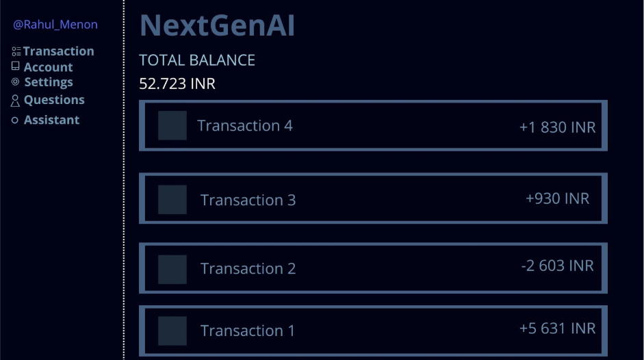
Task: Select the Questions label in sidebar
Action: pos(54,100)
